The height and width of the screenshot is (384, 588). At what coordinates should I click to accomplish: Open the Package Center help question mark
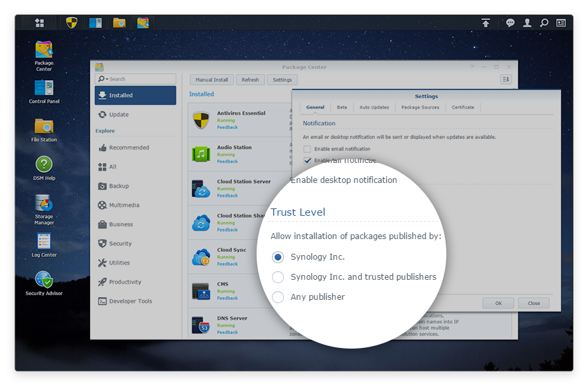[472, 67]
